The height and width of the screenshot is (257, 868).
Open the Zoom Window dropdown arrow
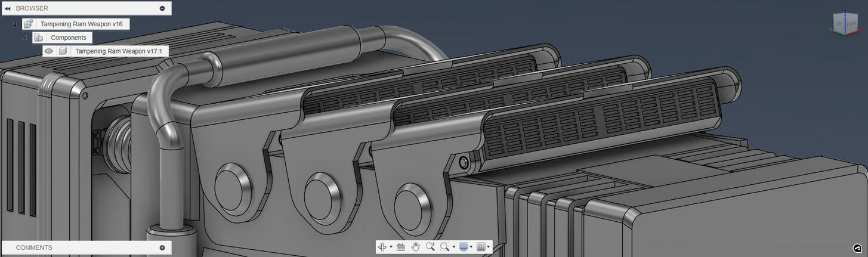coord(453,247)
